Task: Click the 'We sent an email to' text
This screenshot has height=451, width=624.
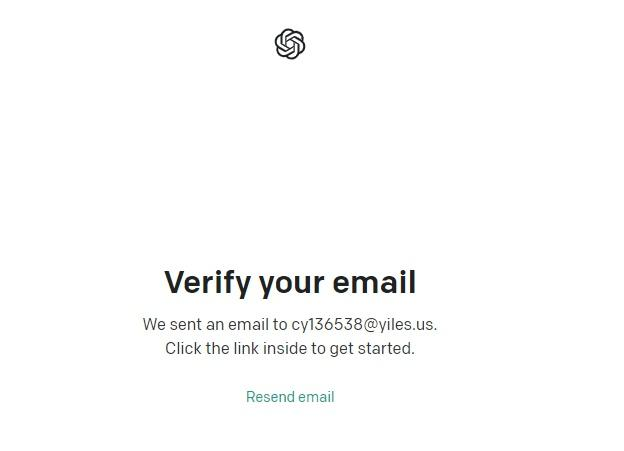Action: 215,324
